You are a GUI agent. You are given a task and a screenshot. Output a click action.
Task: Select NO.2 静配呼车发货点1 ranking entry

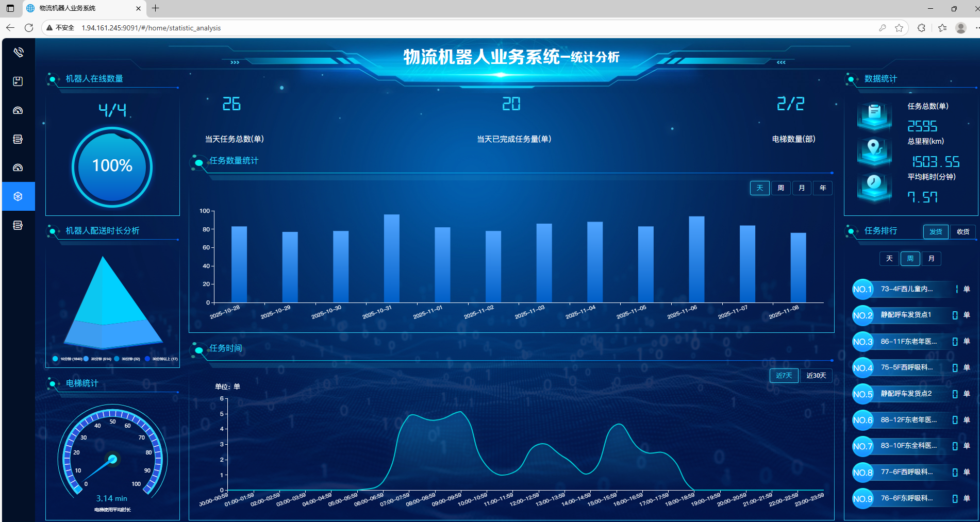pos(906,315)
